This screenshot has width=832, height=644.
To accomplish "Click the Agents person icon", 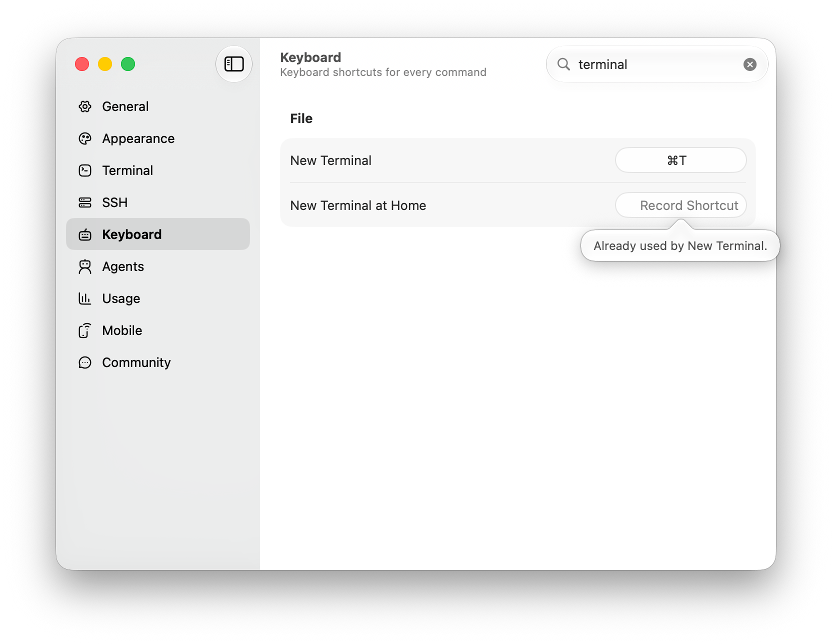I will 85,266.
